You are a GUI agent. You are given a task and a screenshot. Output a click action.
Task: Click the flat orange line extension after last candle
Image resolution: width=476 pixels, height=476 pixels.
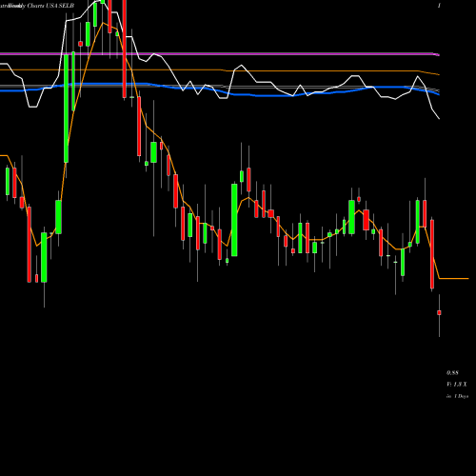tap(454, 279)
